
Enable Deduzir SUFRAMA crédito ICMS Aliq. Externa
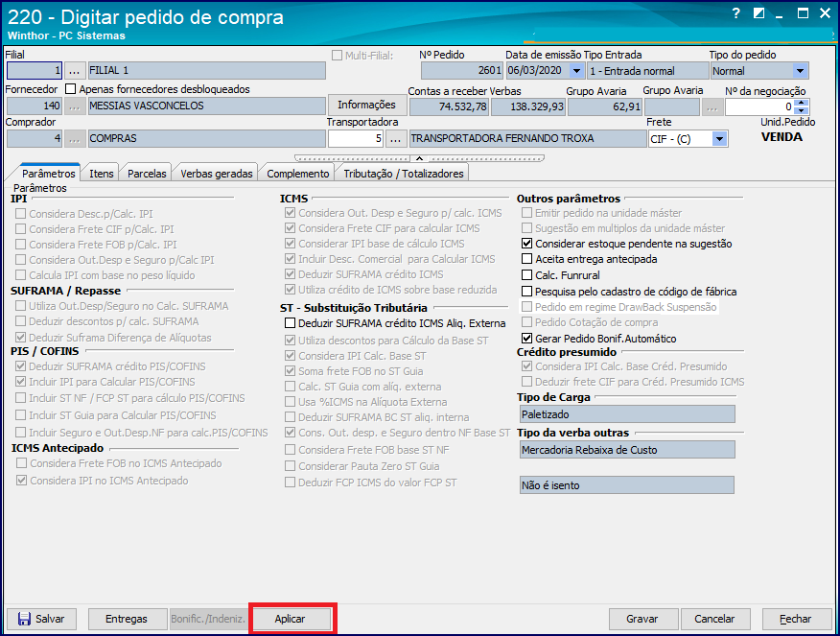pyautogui.click(x=290, y=323)
